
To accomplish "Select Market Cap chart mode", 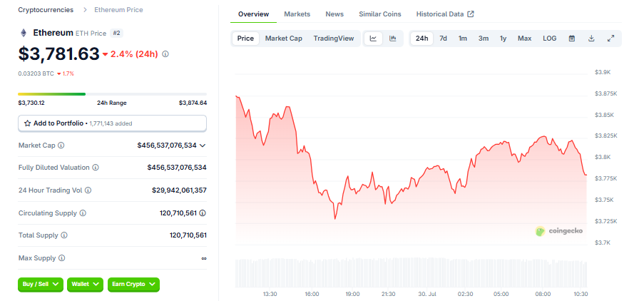I will [x=283, y=39].
